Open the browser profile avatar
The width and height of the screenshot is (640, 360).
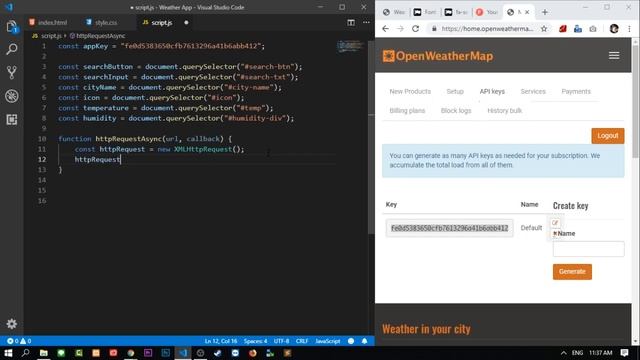pos(614,29)
